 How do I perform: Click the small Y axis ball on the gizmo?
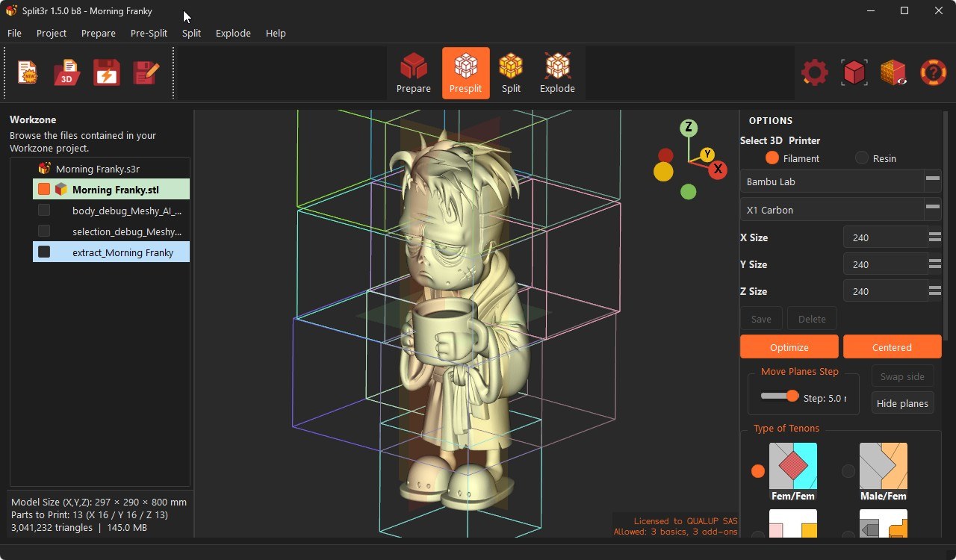[707, 155]
